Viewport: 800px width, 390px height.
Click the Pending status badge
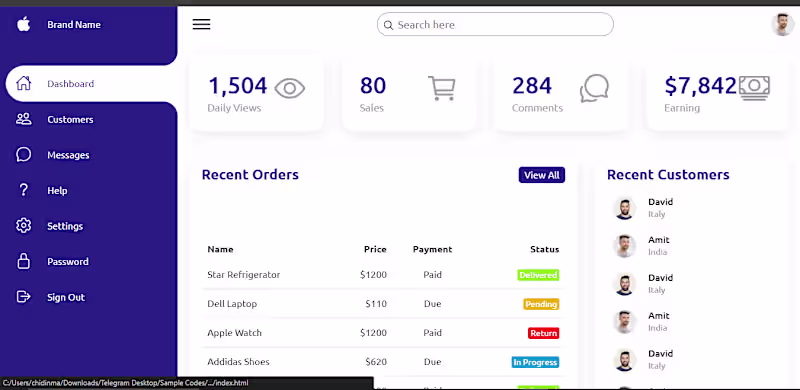pos(541,304)
